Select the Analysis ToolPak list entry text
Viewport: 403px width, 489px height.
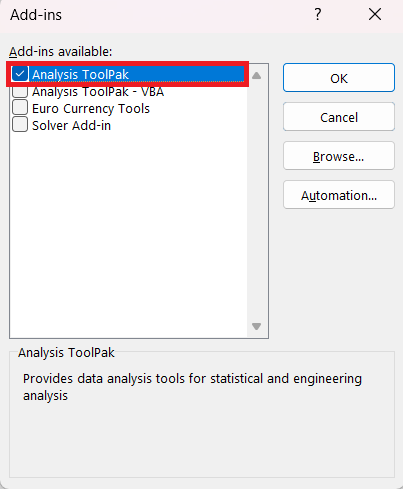[80, 74]
